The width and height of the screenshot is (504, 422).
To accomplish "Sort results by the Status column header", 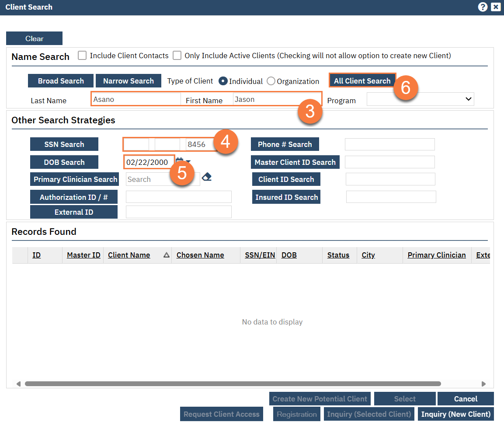I will (x=338, y=255).
